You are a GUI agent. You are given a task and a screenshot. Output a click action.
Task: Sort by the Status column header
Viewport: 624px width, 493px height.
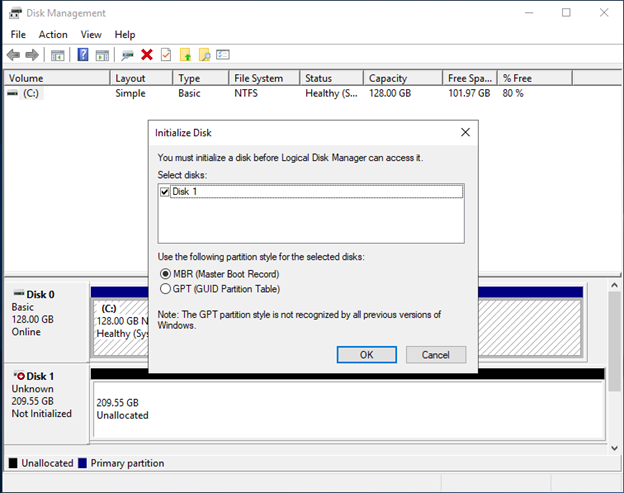(x=332, y=78)
